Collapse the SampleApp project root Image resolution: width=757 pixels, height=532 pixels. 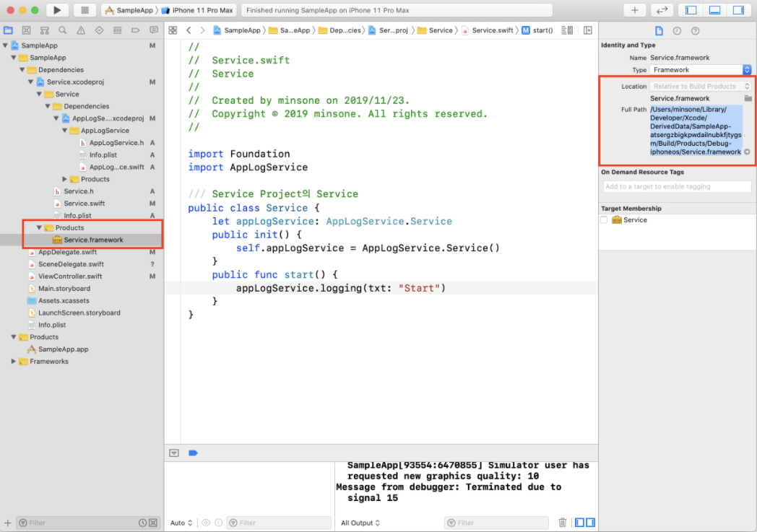pyautogui.click(x=5, y=45)
